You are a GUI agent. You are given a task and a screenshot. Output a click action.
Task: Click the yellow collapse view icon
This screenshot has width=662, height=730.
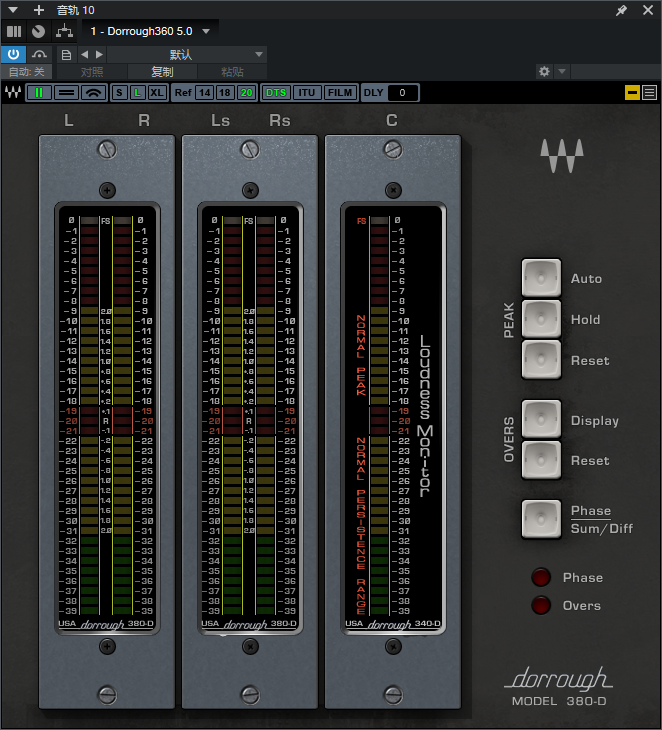(632, 93)
